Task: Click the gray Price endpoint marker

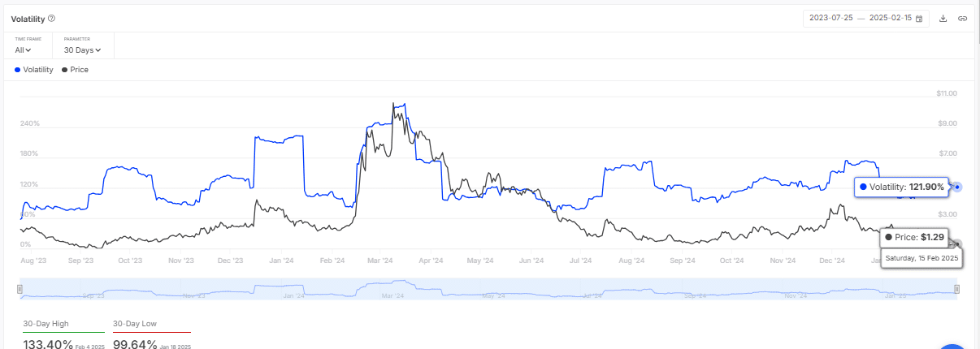Action: click(956, 243)
